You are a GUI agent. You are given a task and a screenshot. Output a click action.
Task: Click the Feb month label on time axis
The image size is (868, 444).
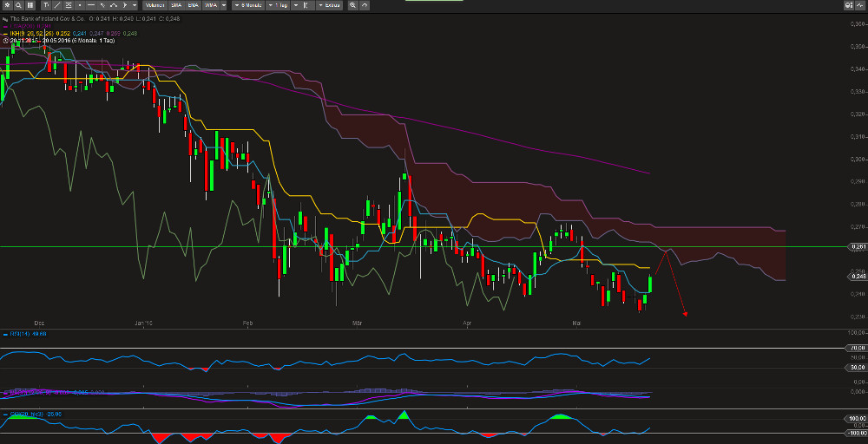(247, 323)
